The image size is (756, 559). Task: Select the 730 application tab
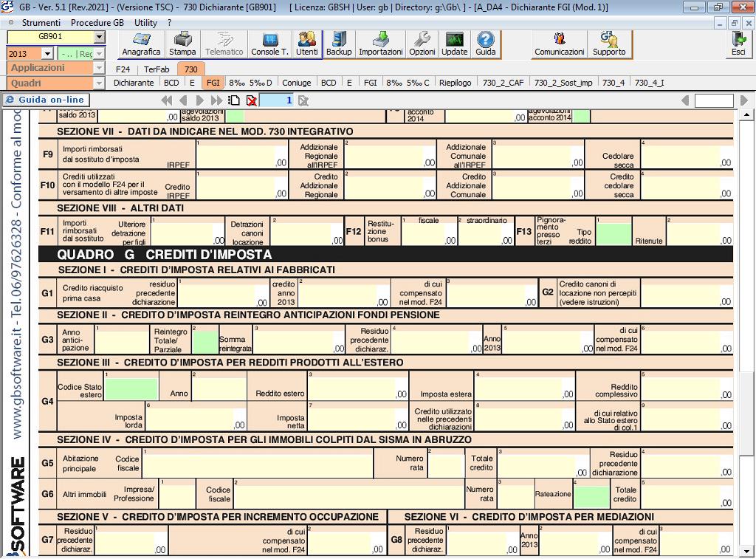pos(191,69)
